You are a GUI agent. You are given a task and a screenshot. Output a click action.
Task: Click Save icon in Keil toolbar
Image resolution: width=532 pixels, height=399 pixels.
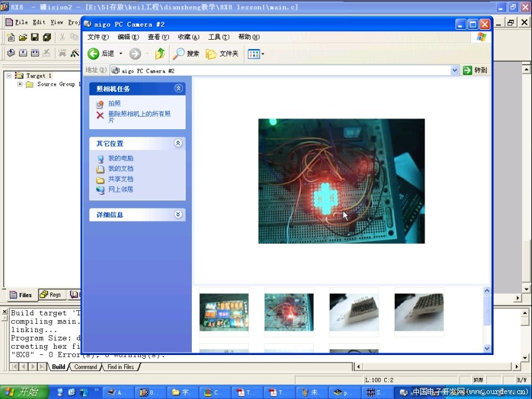[35, 37]
